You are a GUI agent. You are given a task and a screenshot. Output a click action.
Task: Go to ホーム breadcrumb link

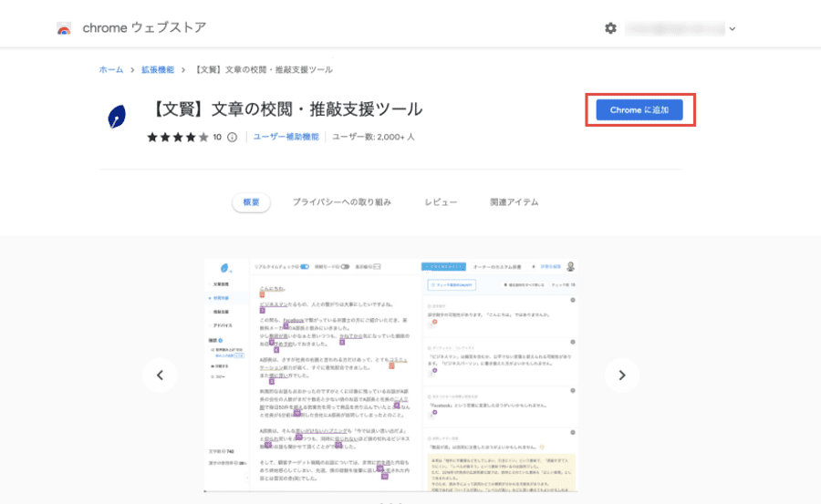coord(110,70)
